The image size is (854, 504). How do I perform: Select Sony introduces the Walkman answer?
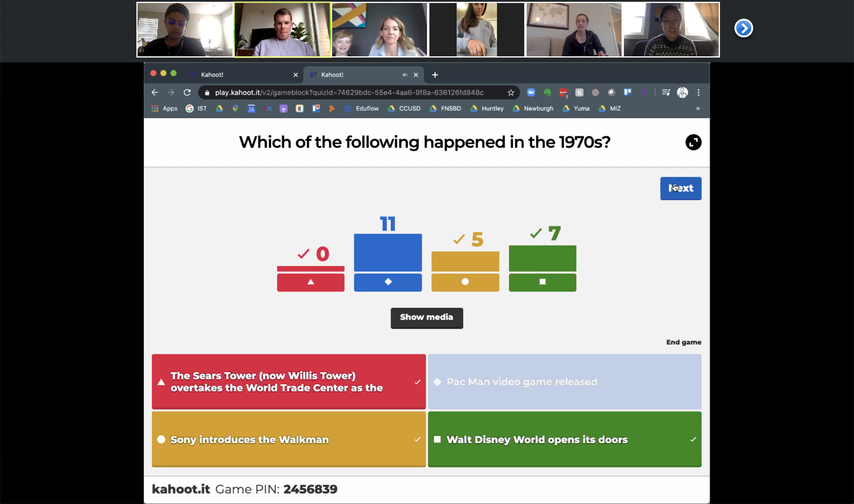[289, 439]
